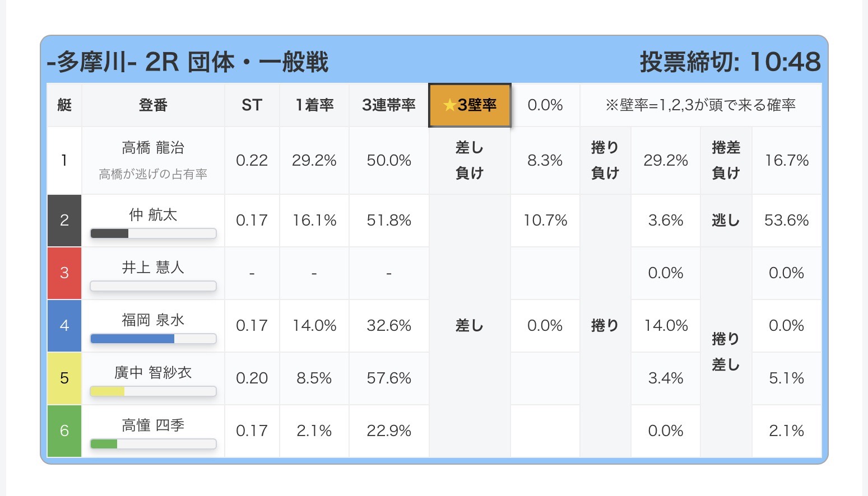Click the star icon in 3壁率 header
The width and height of the screenshot is (868, 496).
449,105
